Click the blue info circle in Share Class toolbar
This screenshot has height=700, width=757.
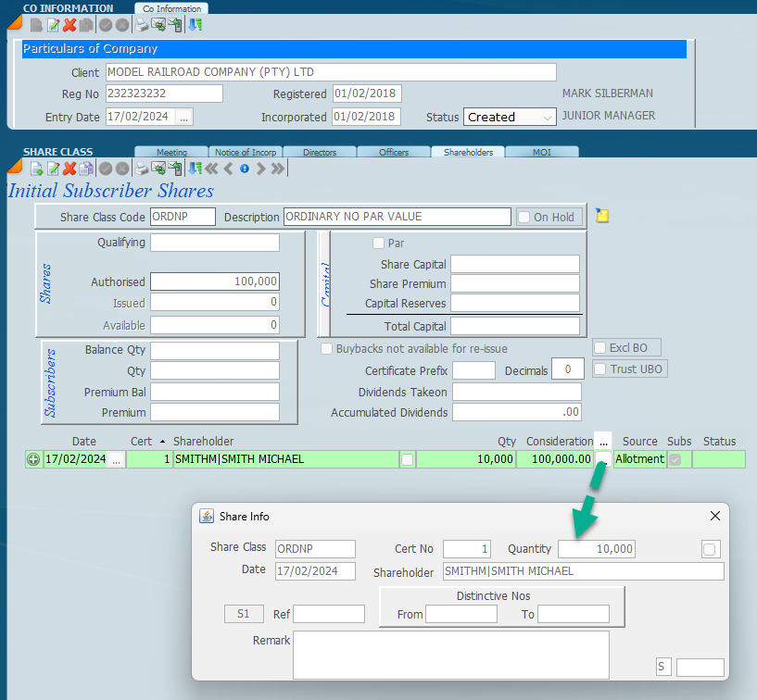[x=245, y=169]
